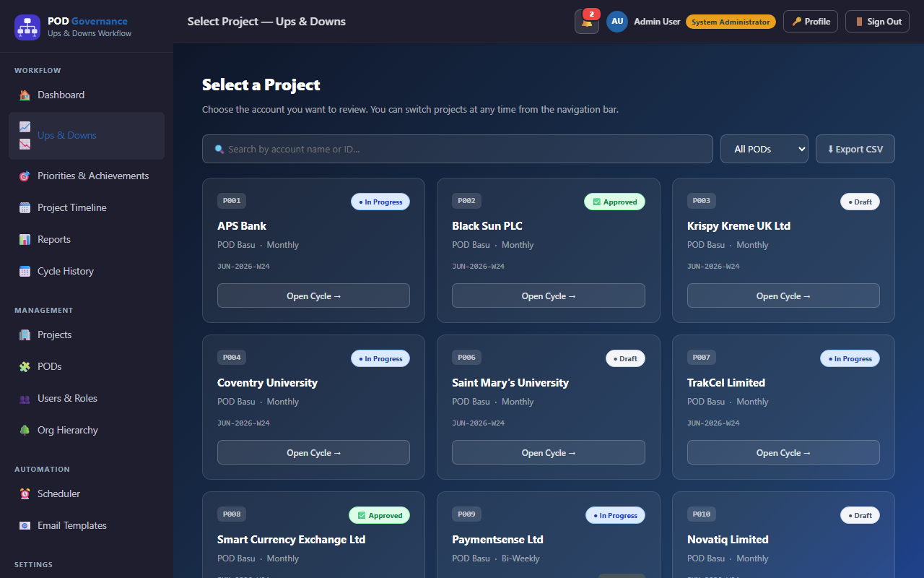Click the Cycle History icon
This screenshot has height=578, width=924.
pos(25,271)
